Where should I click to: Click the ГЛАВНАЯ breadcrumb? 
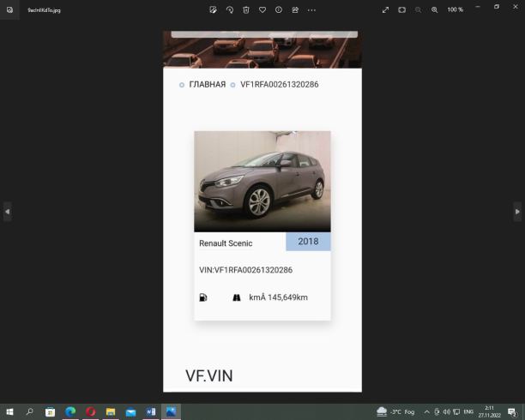coord(208,84)
